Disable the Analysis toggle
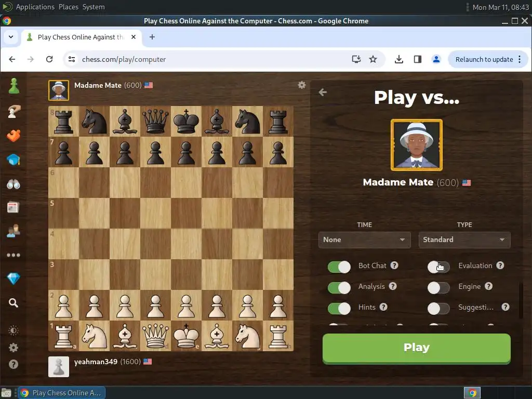 339,288
